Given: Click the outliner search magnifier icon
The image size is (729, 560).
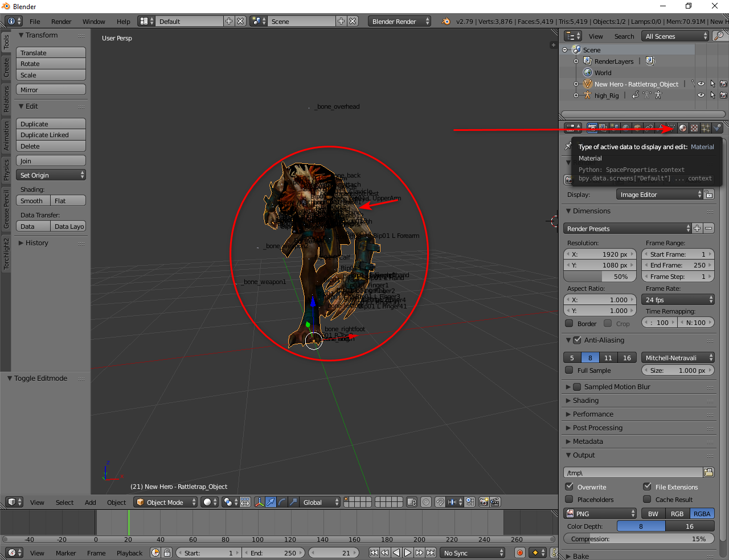Looking at the screenshot, I should tap(719, 36).
